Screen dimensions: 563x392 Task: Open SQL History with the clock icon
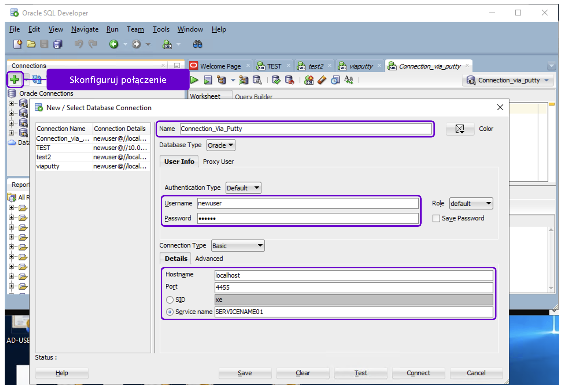(x=335, y=80)
